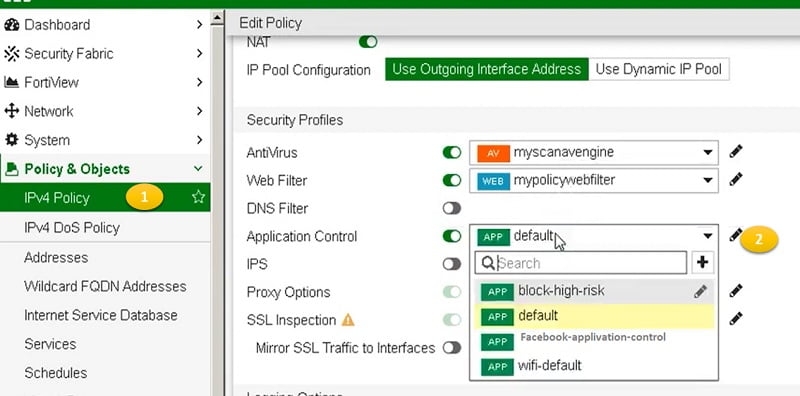Open the AntiVirus myscanavengine dropdown
The height and width of the screenshot is (396, 800).
[594, 153]
